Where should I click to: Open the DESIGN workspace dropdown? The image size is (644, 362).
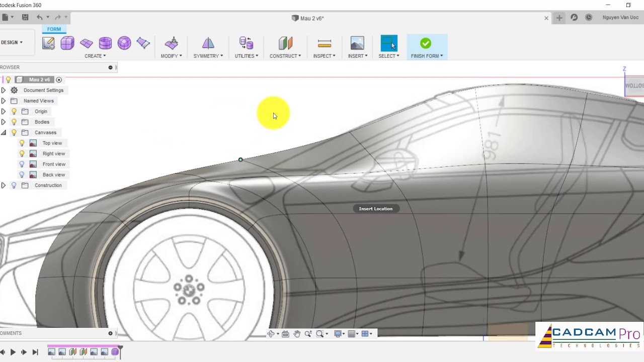pos(12,42)
